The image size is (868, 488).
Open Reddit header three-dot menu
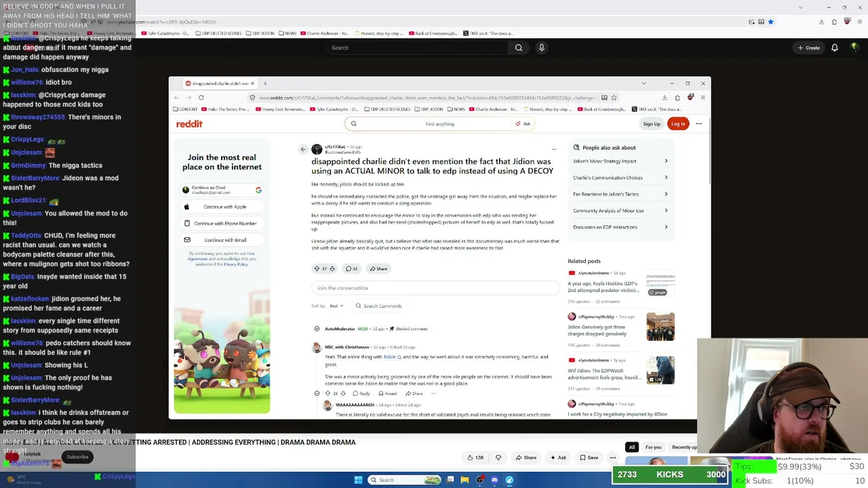pyautogui.click(x=699, y=124)
